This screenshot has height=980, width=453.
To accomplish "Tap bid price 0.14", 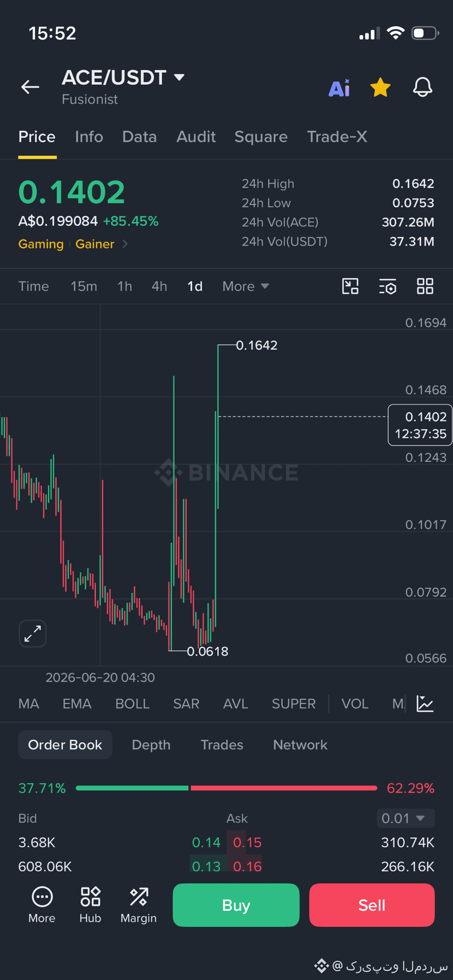I will (206, 843).
